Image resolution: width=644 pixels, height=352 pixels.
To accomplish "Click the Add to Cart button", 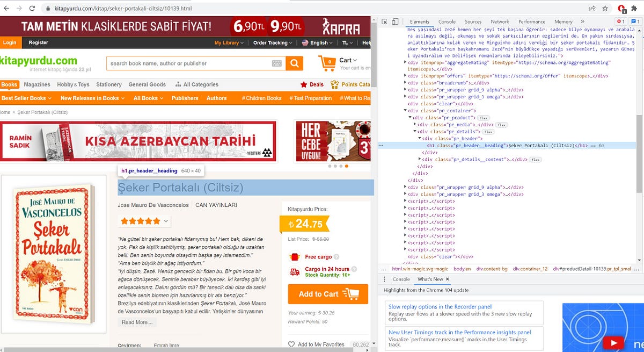I will coord(327,294).
